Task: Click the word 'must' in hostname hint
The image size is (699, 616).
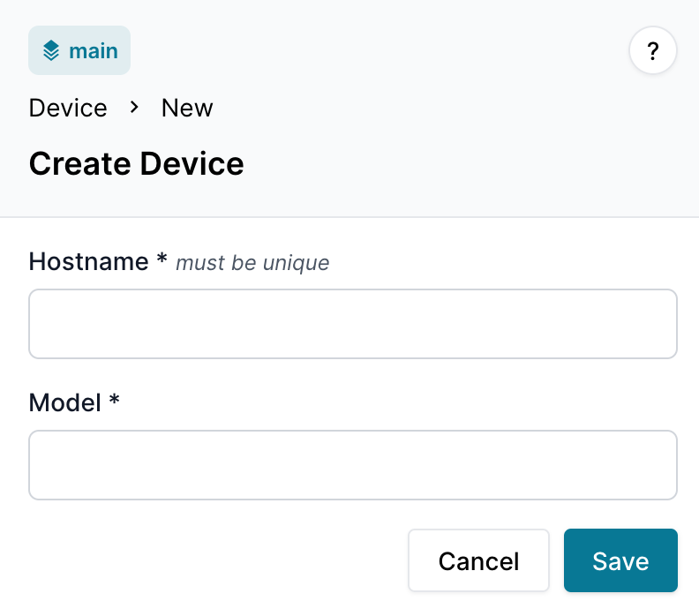Action: coord(196,263)
